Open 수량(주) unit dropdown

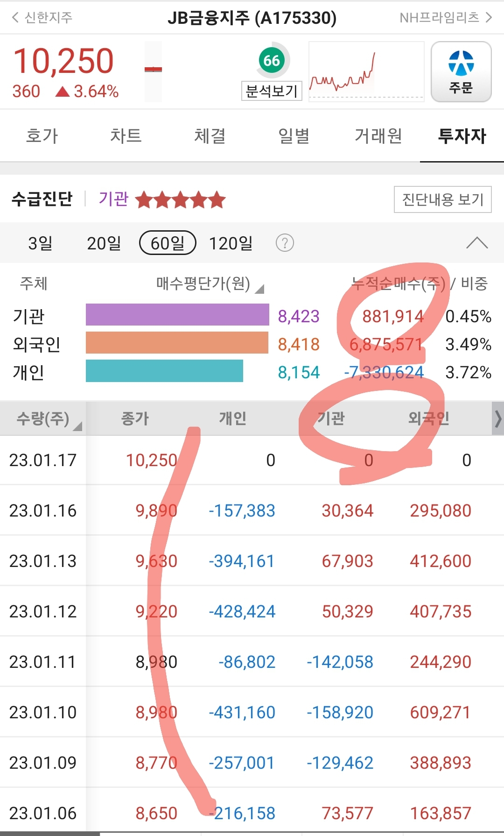pos(49,418)
